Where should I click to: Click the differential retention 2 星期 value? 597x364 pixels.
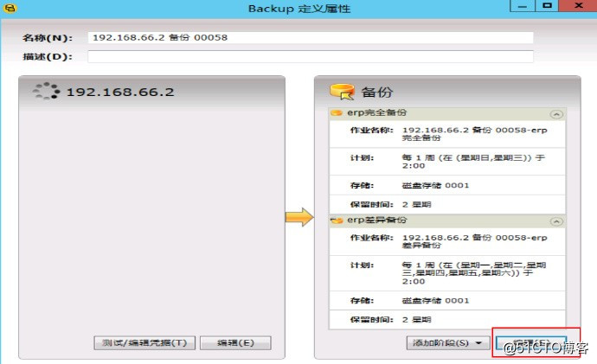(416, 320)
